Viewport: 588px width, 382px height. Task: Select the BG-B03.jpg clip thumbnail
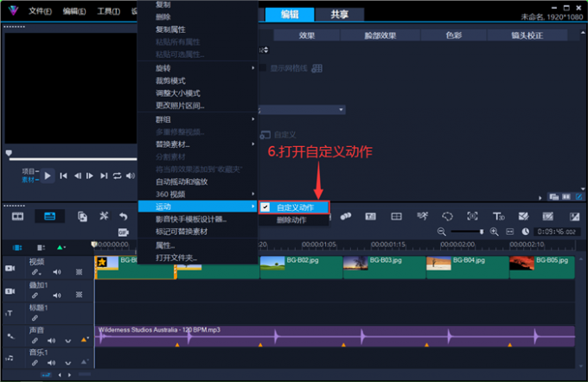click(355, 263)
